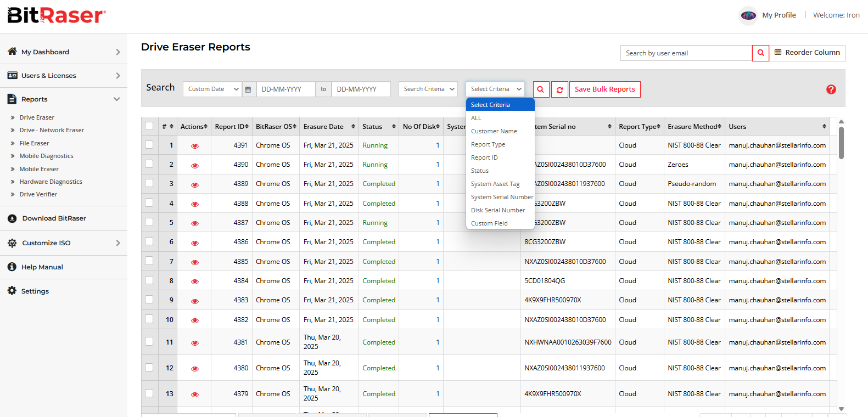Focus the Search by user email field
This screenshot has width=868, height=417.
point(686,53)
